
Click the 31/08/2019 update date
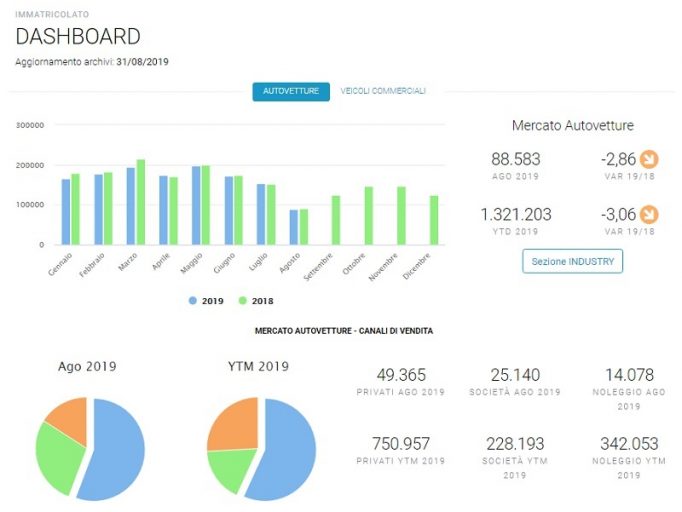pyautogui.click(x=142, y=62)
